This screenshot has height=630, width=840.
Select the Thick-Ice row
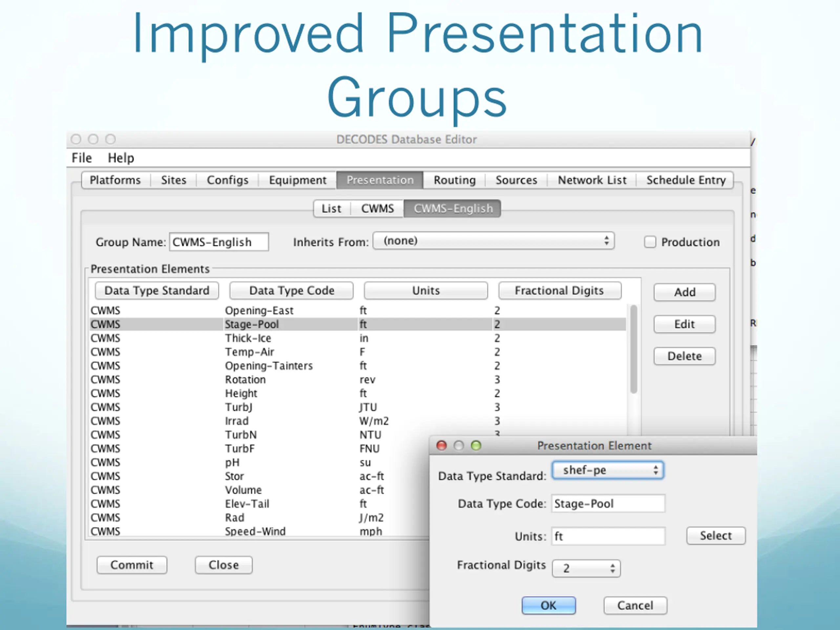(x=358, y=338)
